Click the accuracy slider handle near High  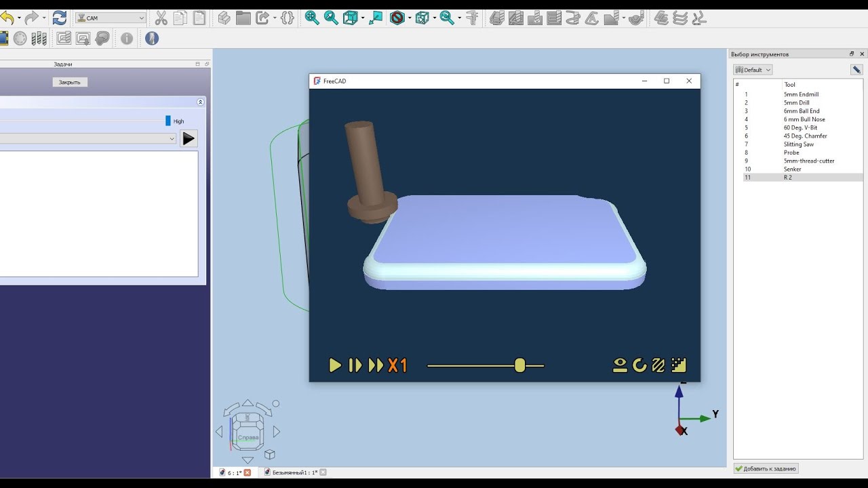pyautogui.click(x=168, y=121)
